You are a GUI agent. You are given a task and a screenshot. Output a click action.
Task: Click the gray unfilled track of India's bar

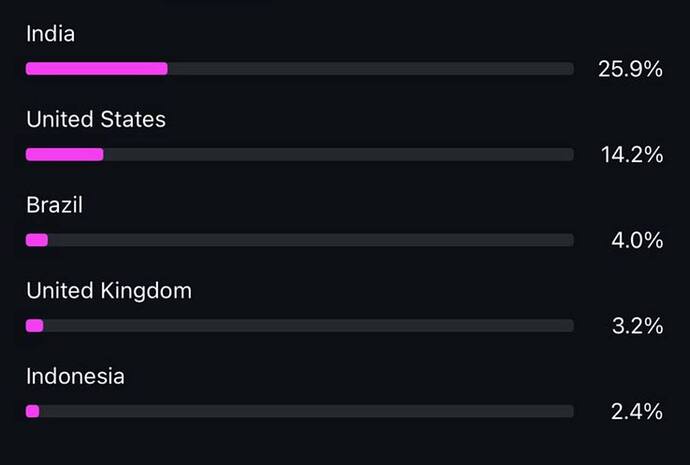tap(370, 69)
